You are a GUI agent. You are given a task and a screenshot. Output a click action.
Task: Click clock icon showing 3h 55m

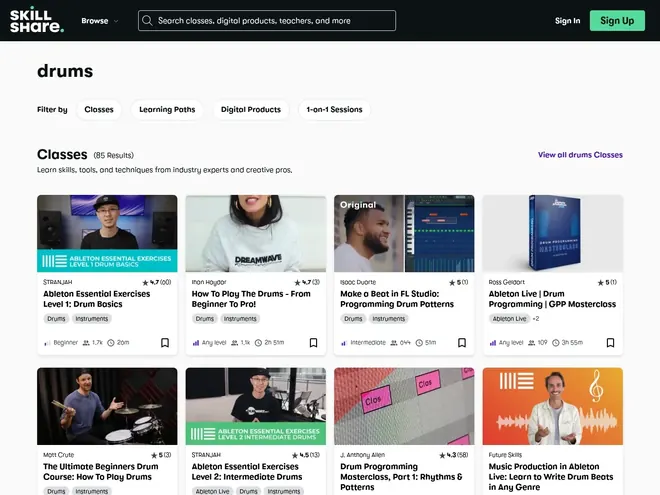(556, 343)
